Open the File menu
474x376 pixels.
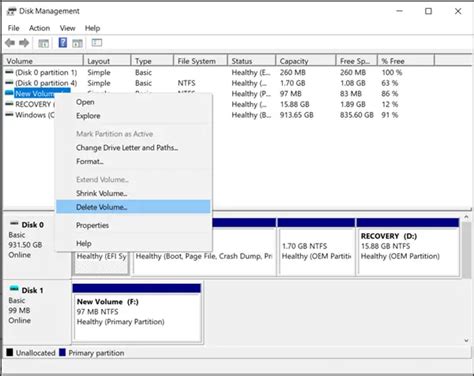14,28
